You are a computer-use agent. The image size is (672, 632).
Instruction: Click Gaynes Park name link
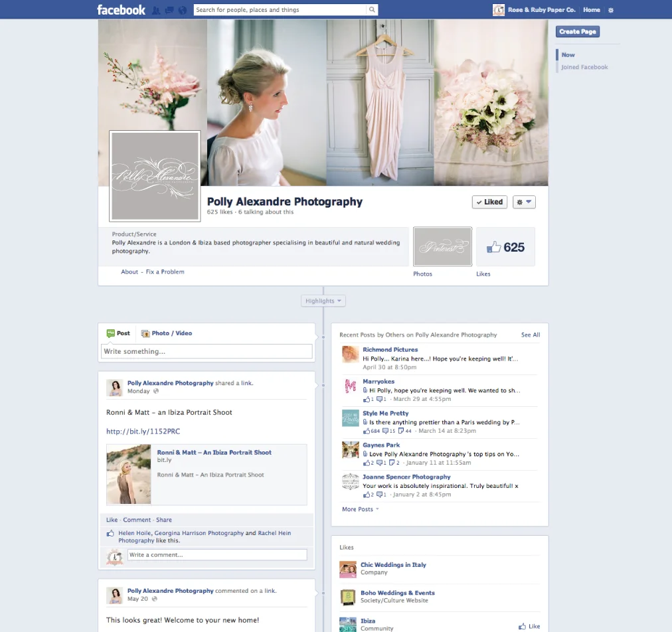pos(381,445)
